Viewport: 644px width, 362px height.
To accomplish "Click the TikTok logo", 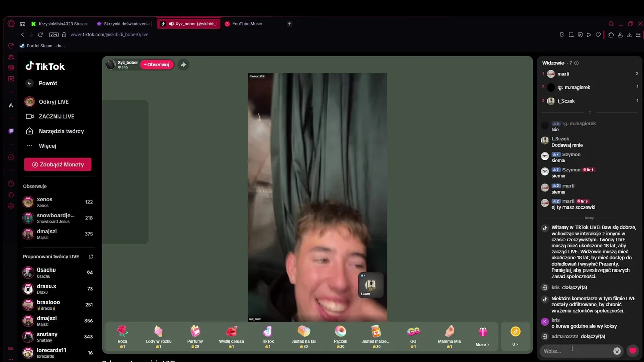I will click(45, 66).
